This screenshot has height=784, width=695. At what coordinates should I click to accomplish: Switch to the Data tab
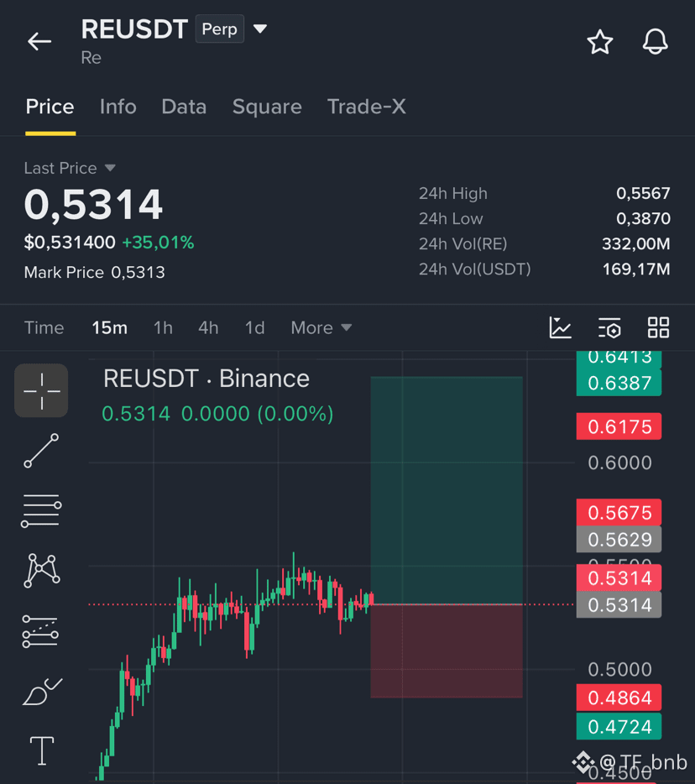[184, 107]
